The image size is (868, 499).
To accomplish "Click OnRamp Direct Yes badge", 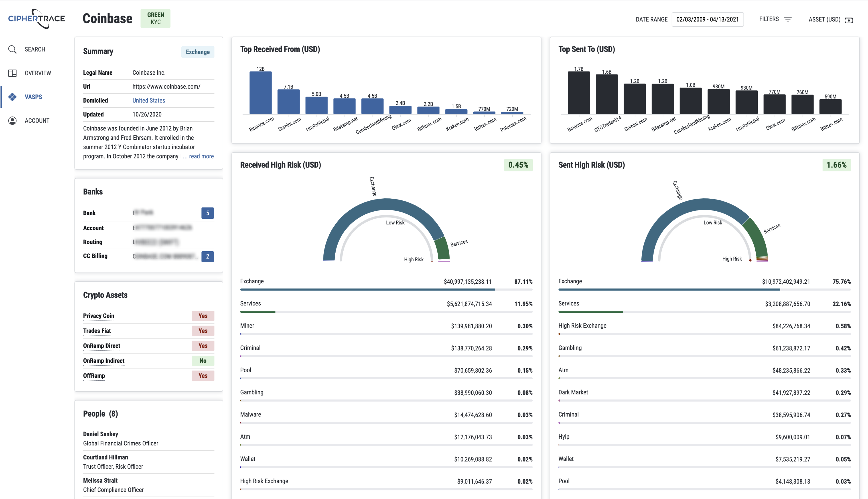I will point(203,346).
